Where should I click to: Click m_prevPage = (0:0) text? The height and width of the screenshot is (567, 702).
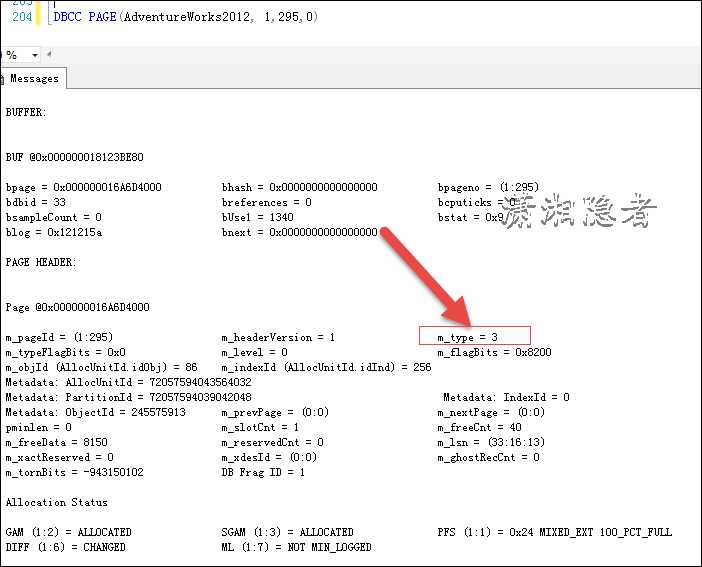275,412
